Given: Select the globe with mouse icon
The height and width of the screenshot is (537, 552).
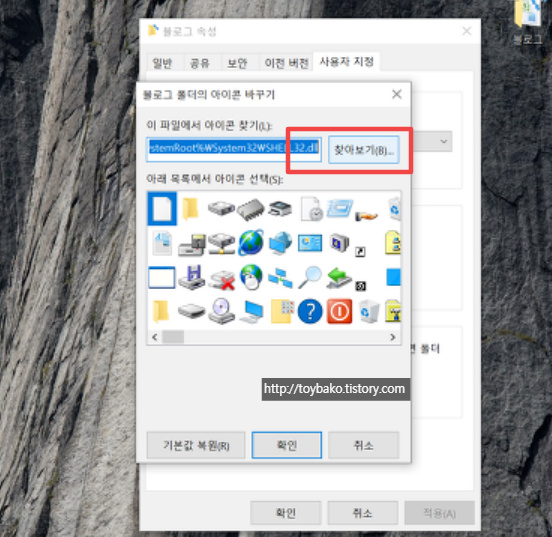Looking at the screenshot, I should (251, 277).
